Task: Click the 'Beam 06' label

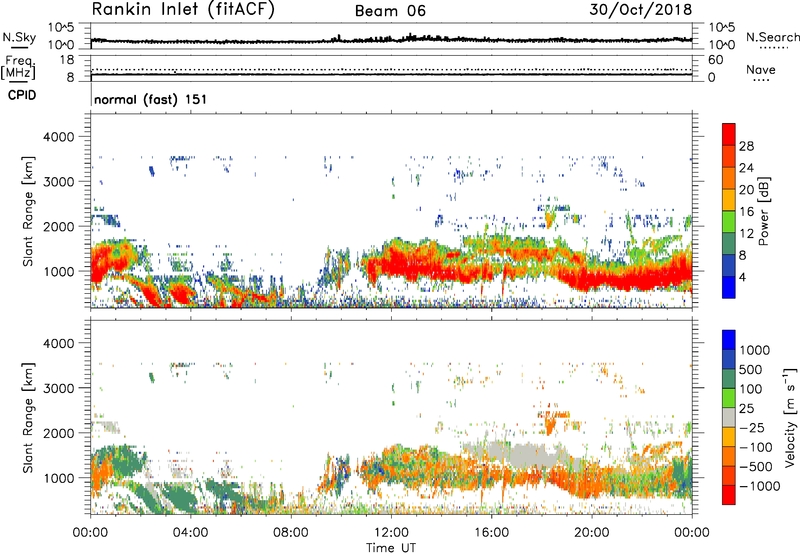Action: coord(390,11)
